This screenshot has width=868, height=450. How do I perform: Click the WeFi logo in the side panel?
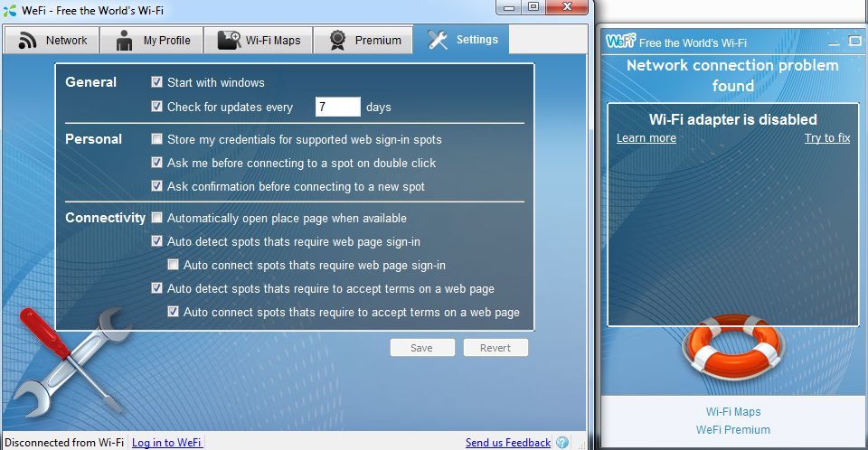click(x=620, y=41)
